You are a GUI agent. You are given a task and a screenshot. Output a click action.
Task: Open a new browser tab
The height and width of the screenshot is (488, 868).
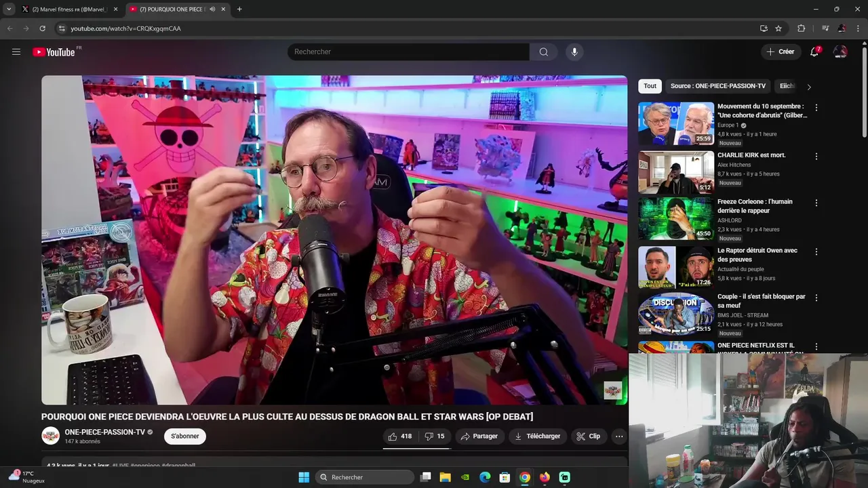[239, 9]
